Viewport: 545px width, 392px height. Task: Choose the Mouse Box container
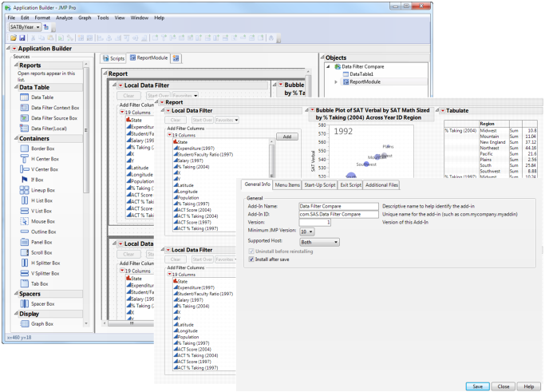point(24,221)
